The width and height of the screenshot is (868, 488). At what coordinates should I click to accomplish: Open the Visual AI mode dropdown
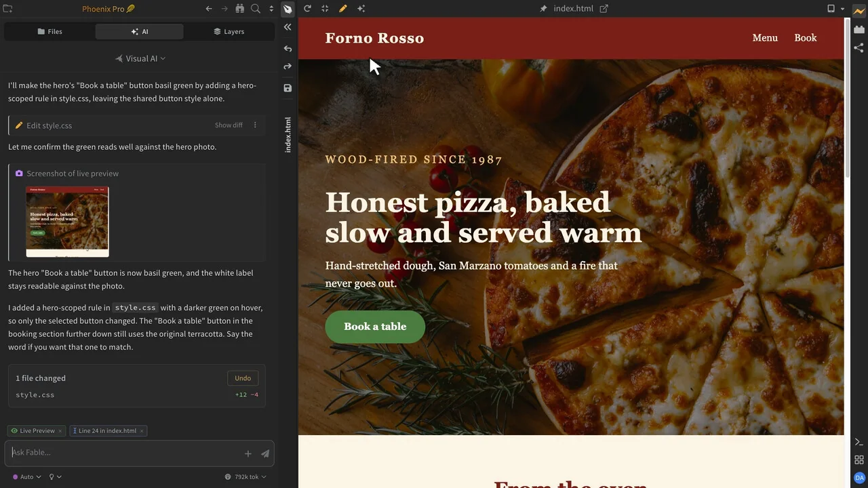(x=140, y=59)
